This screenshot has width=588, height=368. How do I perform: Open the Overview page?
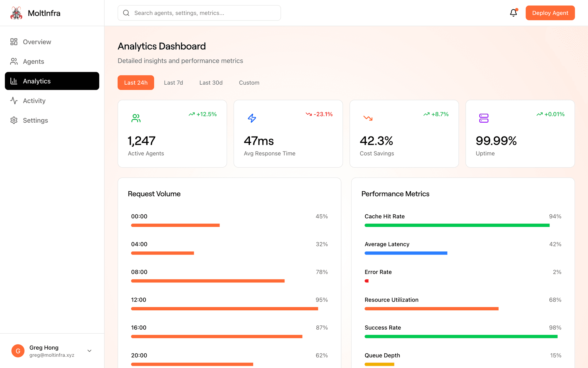pyautogui.click(x=52, y=42)
